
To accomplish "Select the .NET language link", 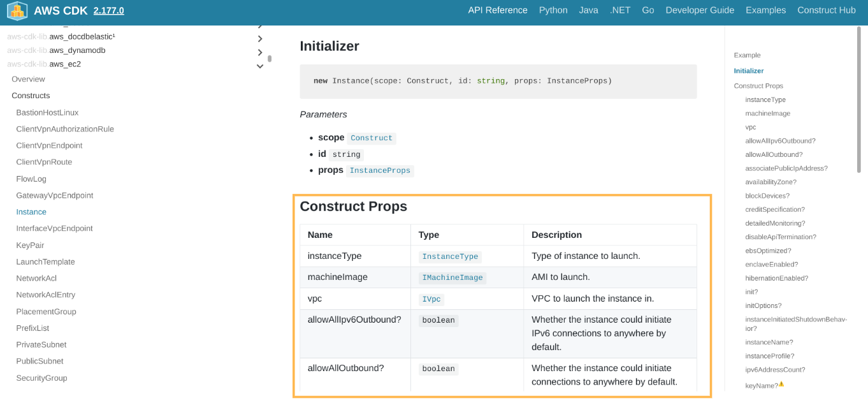I will tap(619, 10).
